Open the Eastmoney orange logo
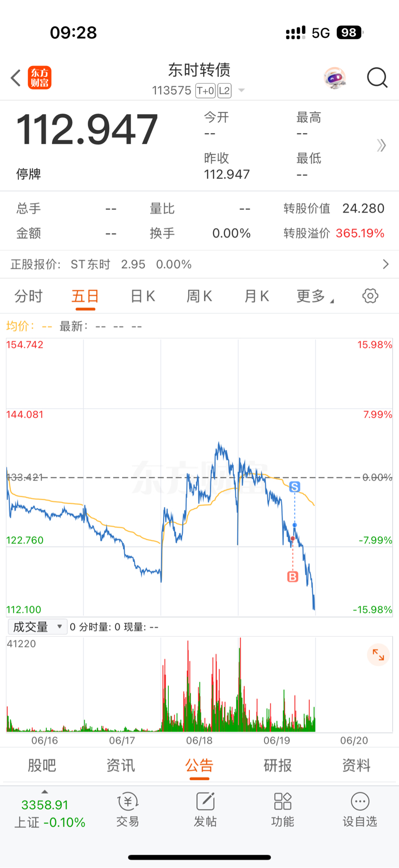This screenshot has height=868, width=399. pos(39,78)
